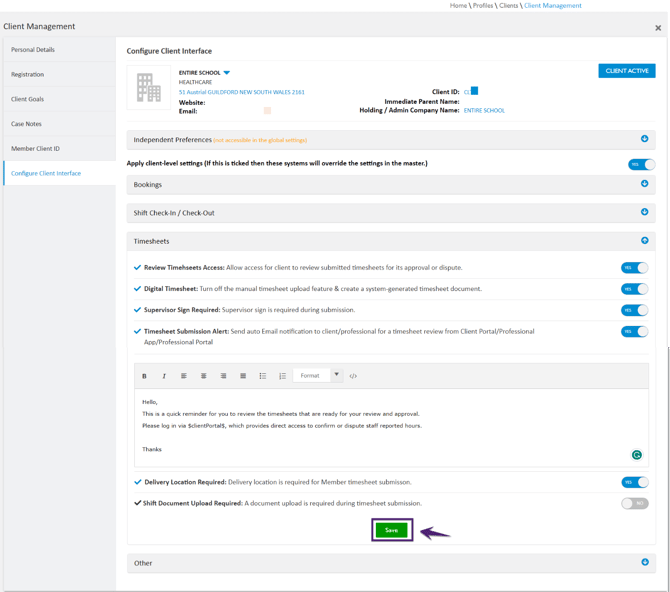The image size is (670, 592).
Task: Go to Clients in breadcrumb
Action: 508,6
